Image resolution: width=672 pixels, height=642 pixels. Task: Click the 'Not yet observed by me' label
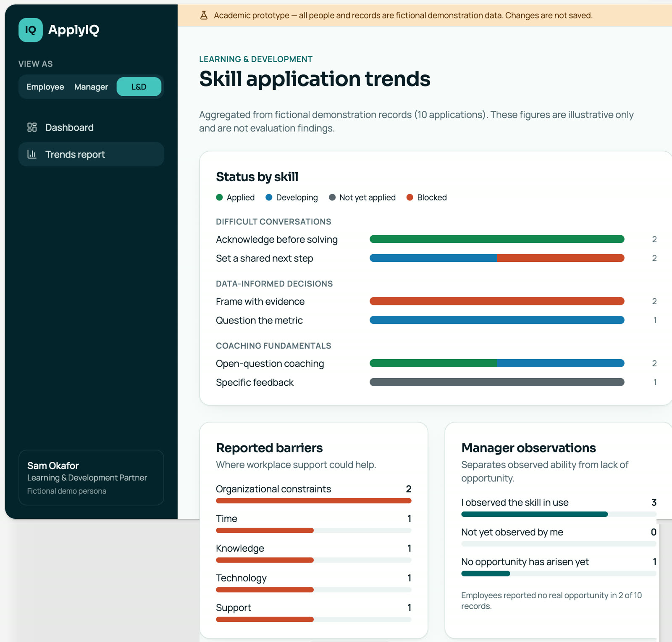[512, 532]
